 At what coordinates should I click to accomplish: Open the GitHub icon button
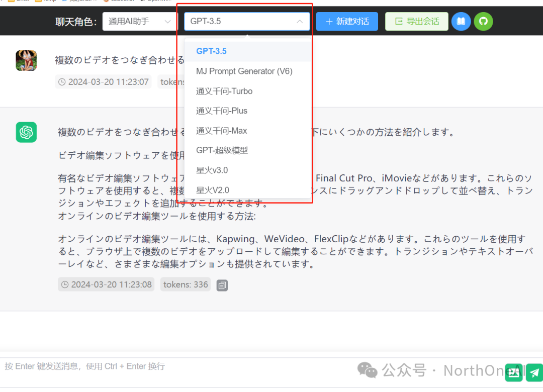click(x=484, y=22)
